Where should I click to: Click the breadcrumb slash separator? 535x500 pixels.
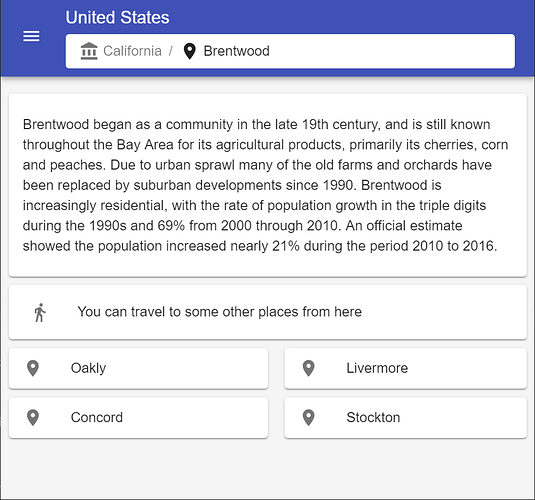[171, 51]
